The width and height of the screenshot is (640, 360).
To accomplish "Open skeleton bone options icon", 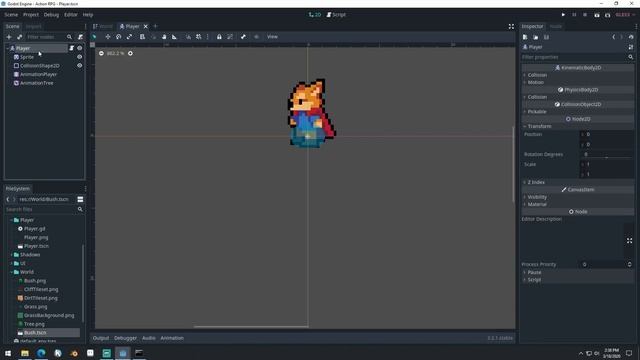I will [243, 37].
